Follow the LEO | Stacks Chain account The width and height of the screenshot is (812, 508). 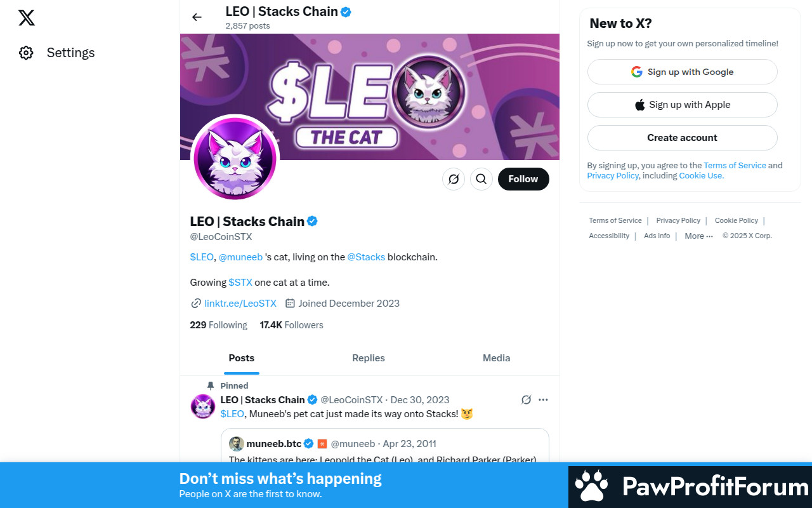[523, 179]
